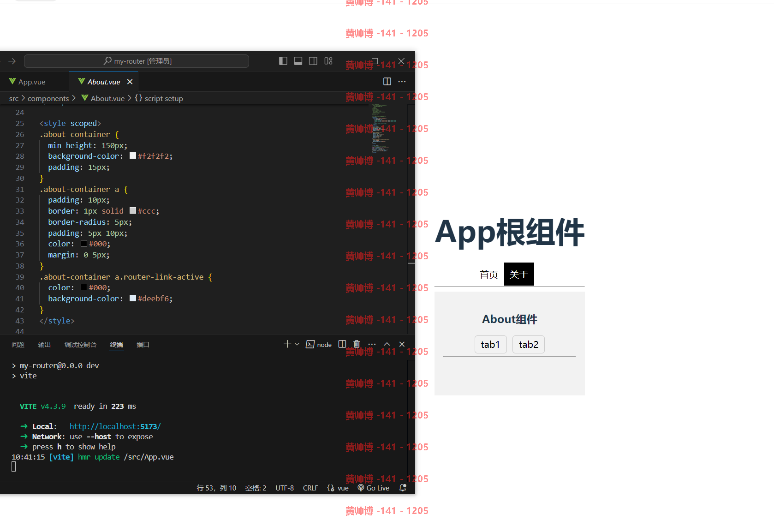774x532 pixels.
Task: Toggle the primary side bar layout icon
Action: pos(283,61)
